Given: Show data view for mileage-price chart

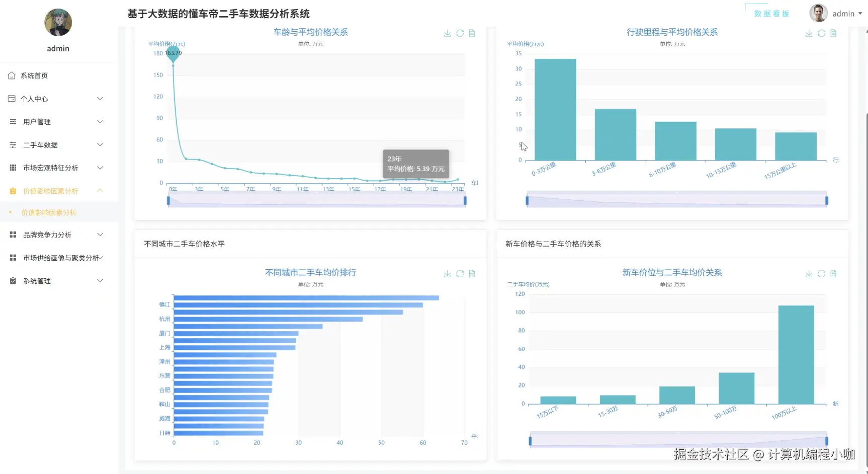Looking at the screenshot, I should pos(833,33).
